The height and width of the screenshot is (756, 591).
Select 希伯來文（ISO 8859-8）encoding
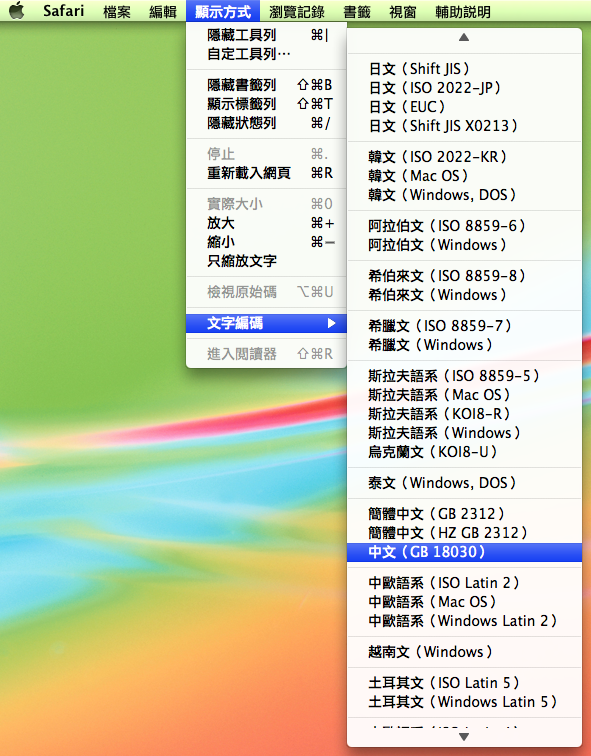(x=464, y=276)
